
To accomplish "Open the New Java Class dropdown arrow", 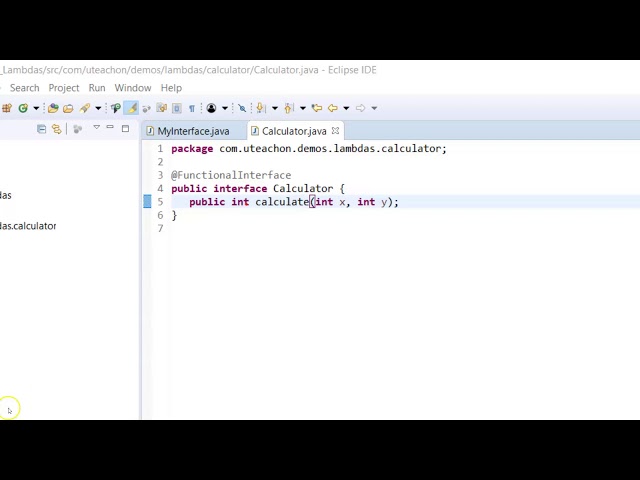I will point(36,108).
